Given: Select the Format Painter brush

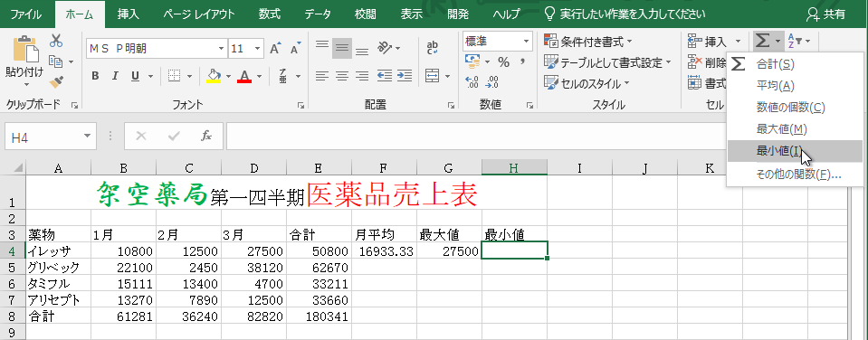Looking at the screenshot, I should [55, 81].
